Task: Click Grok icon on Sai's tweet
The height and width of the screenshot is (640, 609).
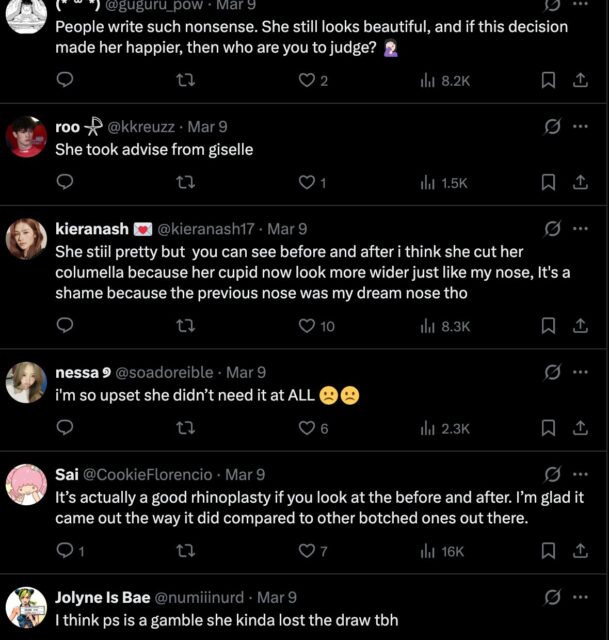Action: pyautogui.click(x=551, y=474)
